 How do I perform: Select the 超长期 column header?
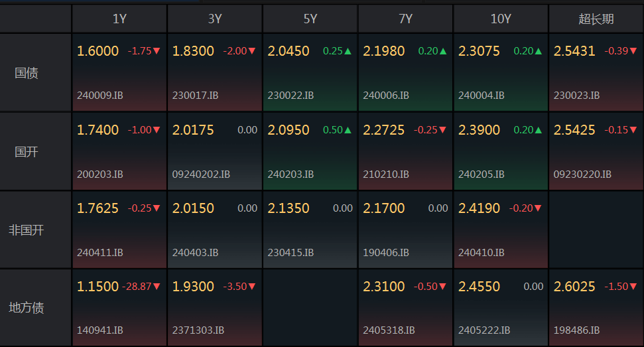(596, 19)
